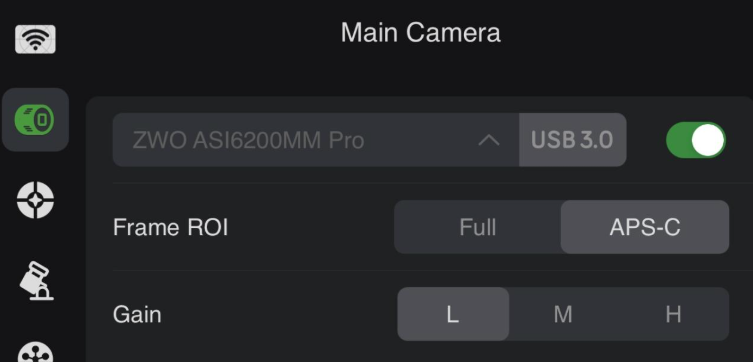Select the H gain preset
Screen dimensions: 753x362
(x=673, y=314)
